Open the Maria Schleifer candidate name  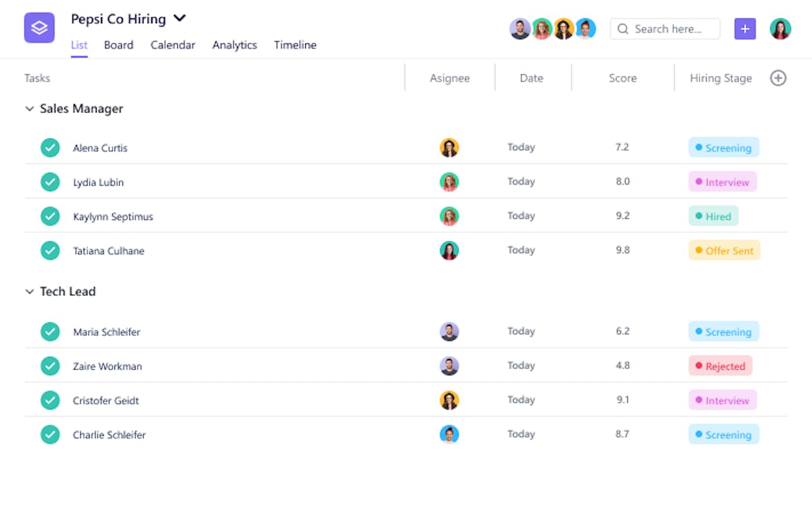point(107,332)
